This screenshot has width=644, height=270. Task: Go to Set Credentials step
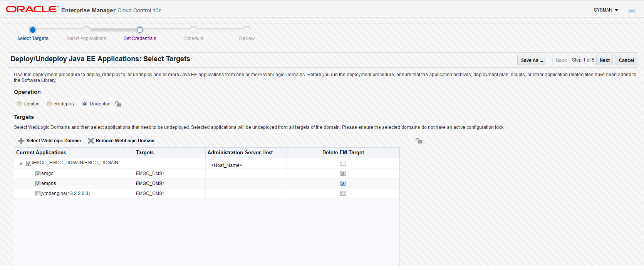[x=140, y=38]
